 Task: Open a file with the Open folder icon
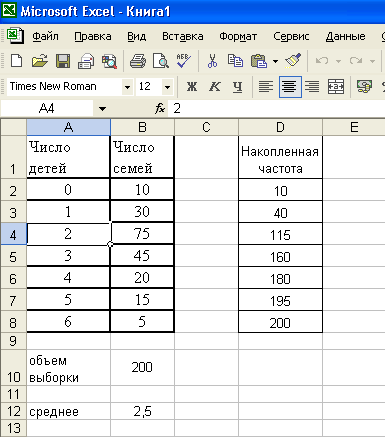pyautogui.click(x=39, y=61)
